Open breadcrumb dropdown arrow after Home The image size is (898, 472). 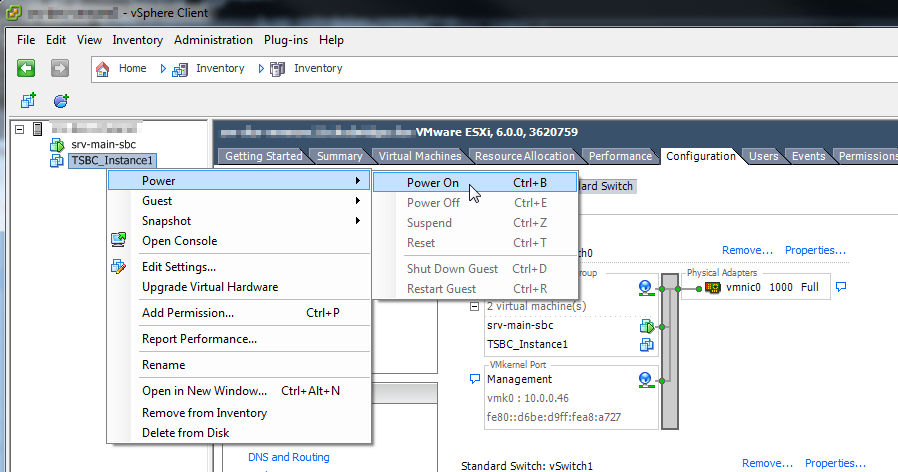coord(163,69)
